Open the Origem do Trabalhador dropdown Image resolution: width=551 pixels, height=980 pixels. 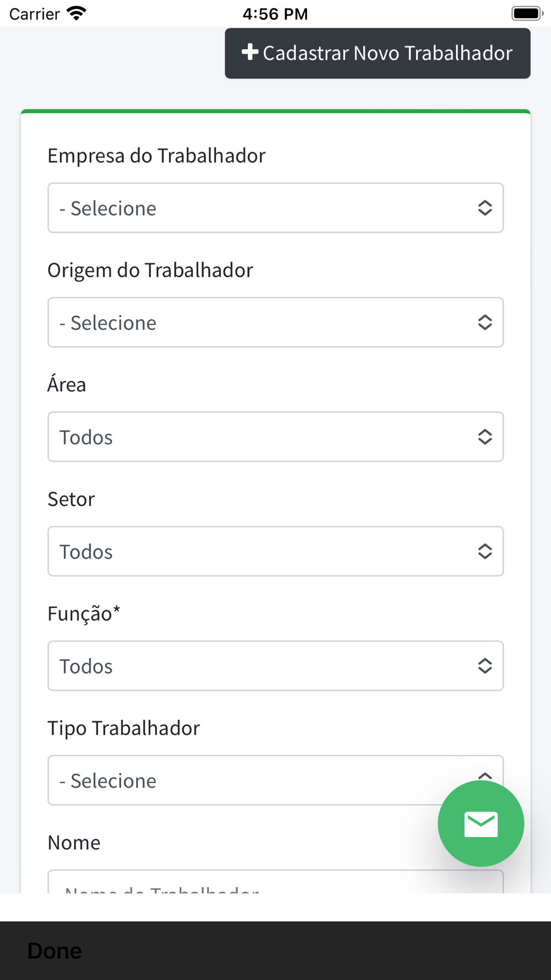pos(264,322)
